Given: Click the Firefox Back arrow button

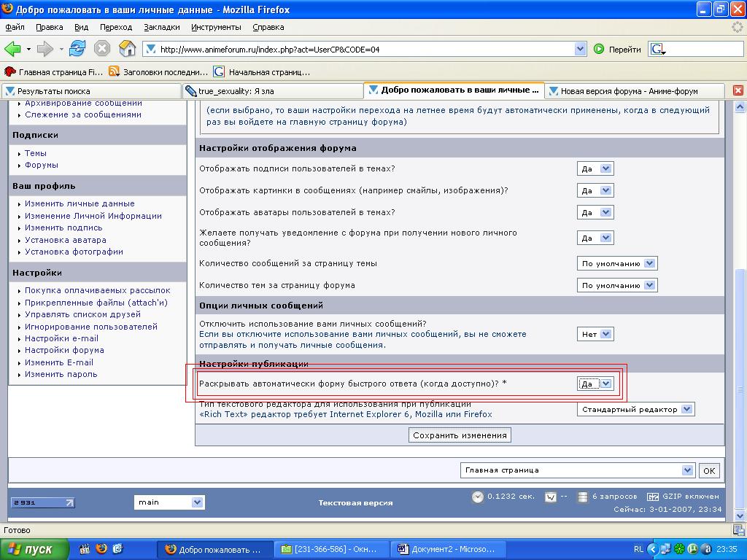Looking at the screenshot, I should click(13, 49).
